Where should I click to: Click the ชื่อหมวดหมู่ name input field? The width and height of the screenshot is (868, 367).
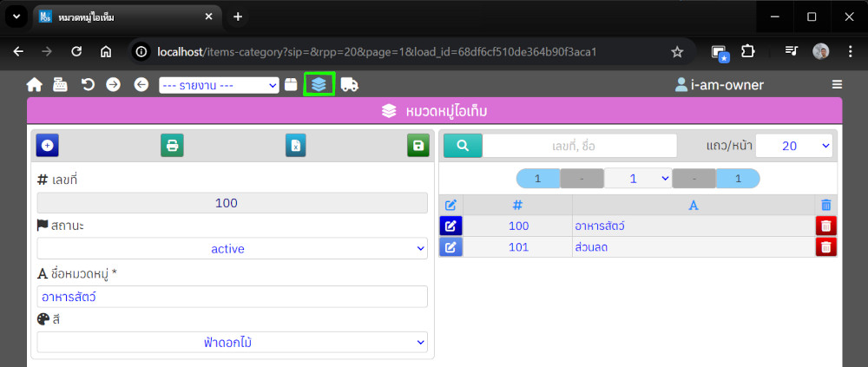pyautogui.click(x=232, y=297)
